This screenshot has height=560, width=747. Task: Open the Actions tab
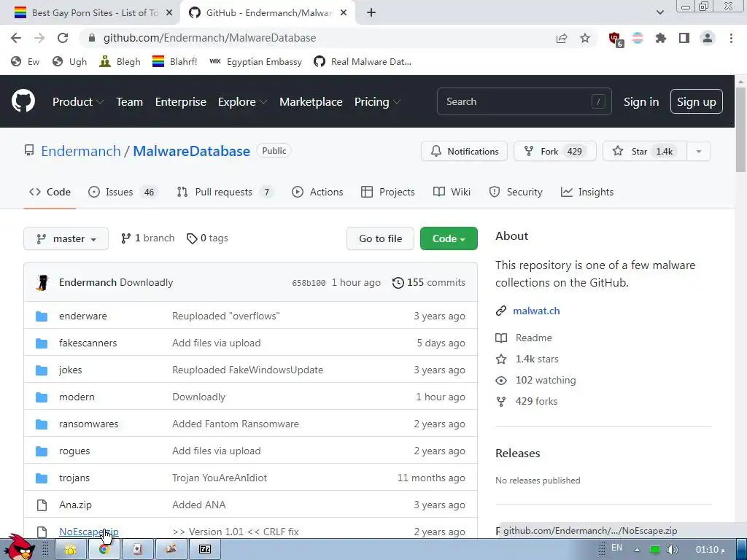[x=317, y=192]
